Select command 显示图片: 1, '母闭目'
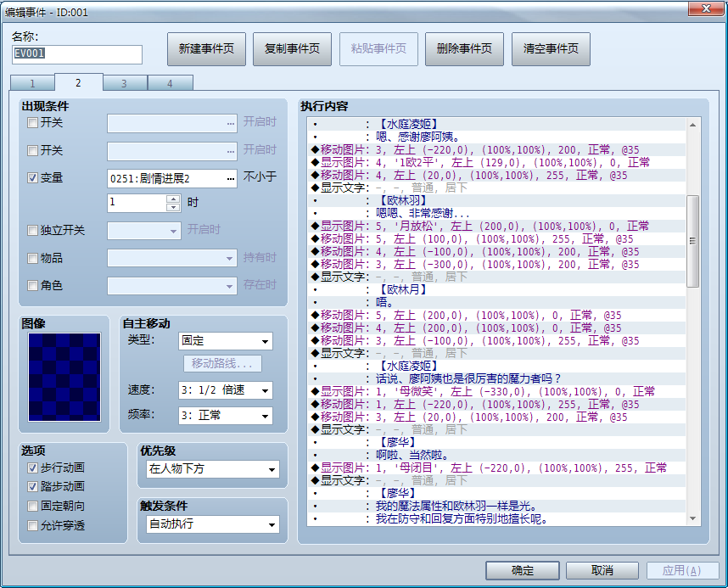 click(496, 468)
